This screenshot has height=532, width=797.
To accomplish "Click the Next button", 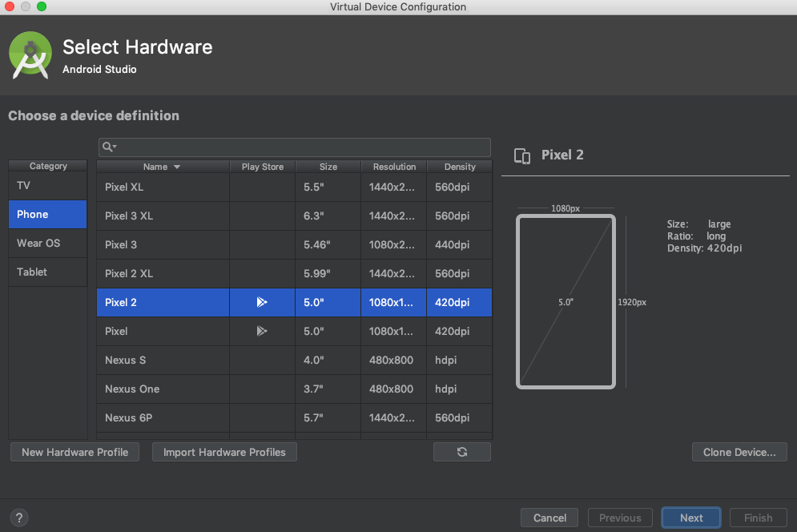I will 691,518.
